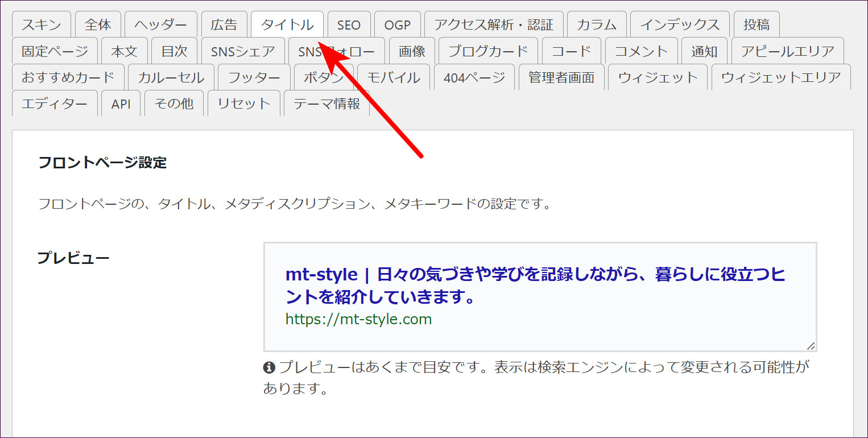Click the アピールエリア tab
The image size is (868, 438).
tap(788, 51)
